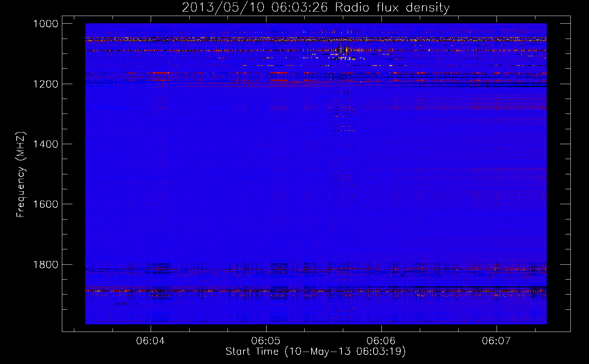Click the 06:04 time axis label
The width and height of the screenshot is (589, 364).
(x=150, y=341)
